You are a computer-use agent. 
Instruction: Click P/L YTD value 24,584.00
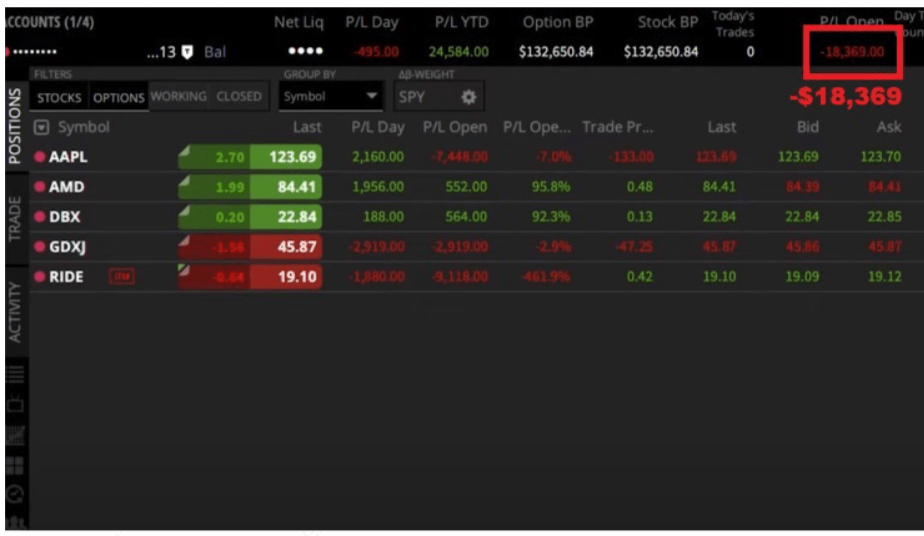tap(458, 52)
